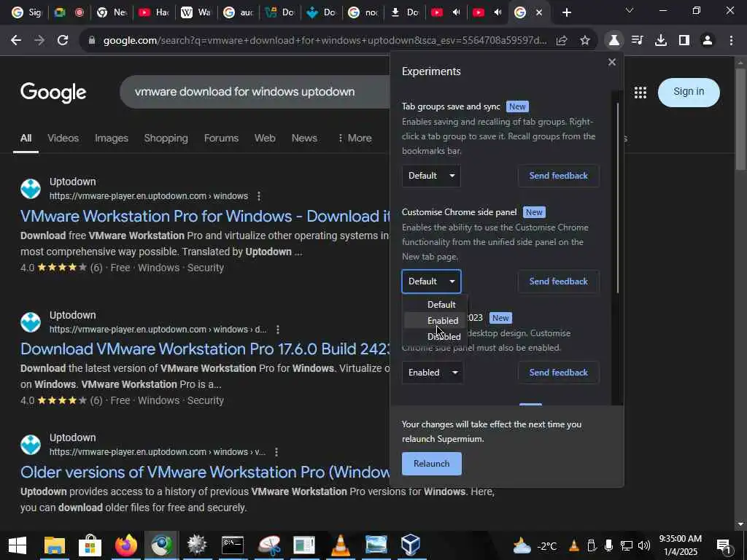Click into the Google search box
The width and height of the screenshot is (747, 560).
pos(255,92)
